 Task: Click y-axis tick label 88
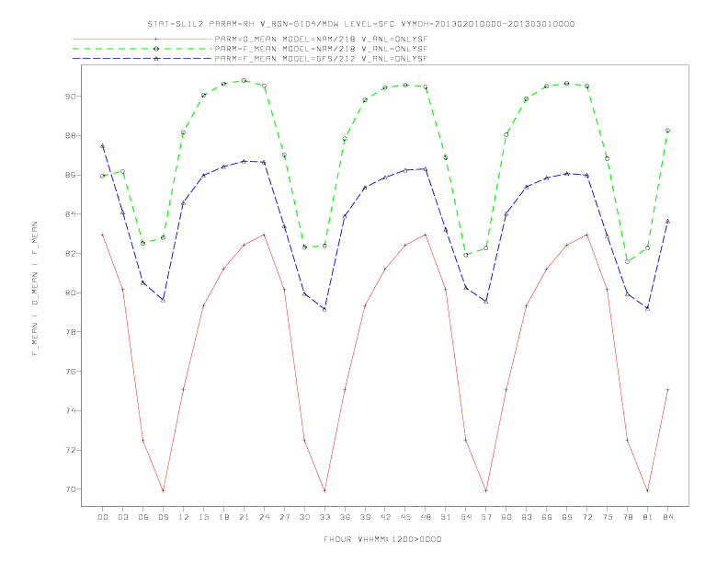click(71, 135)
